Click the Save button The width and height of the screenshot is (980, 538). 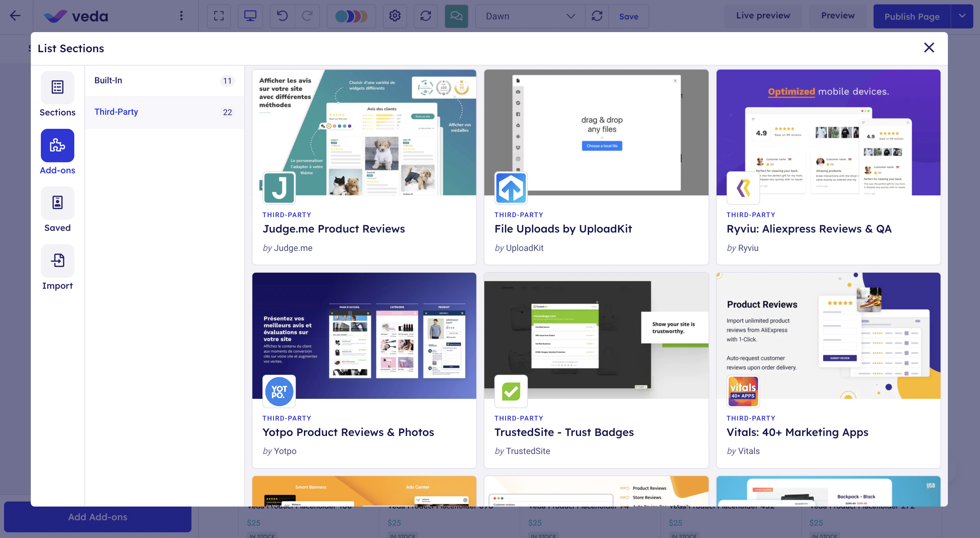click(x=629, y=16)
